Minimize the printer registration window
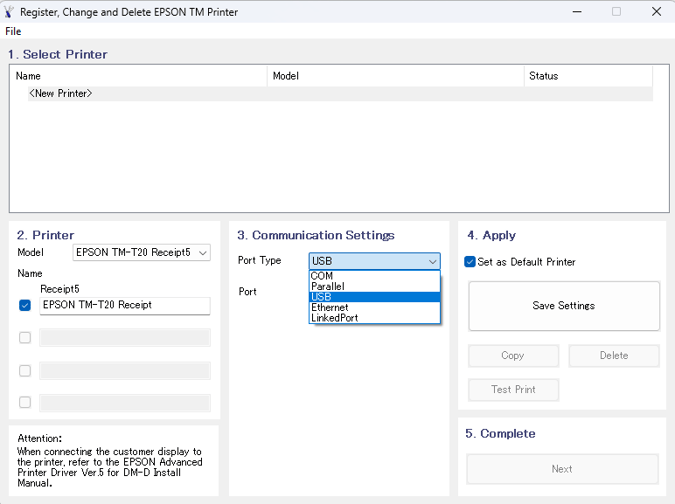The width and height of the screenshot is (675, 504). tap(577, 12)
